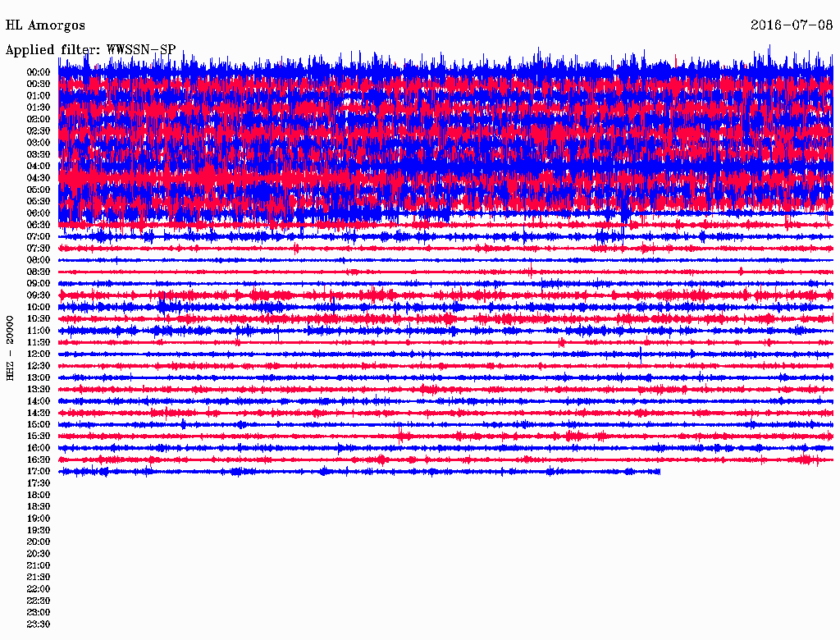840x640 pixels.
Task: Click the red seismic trace at 16:30
Action: (445, 460)
